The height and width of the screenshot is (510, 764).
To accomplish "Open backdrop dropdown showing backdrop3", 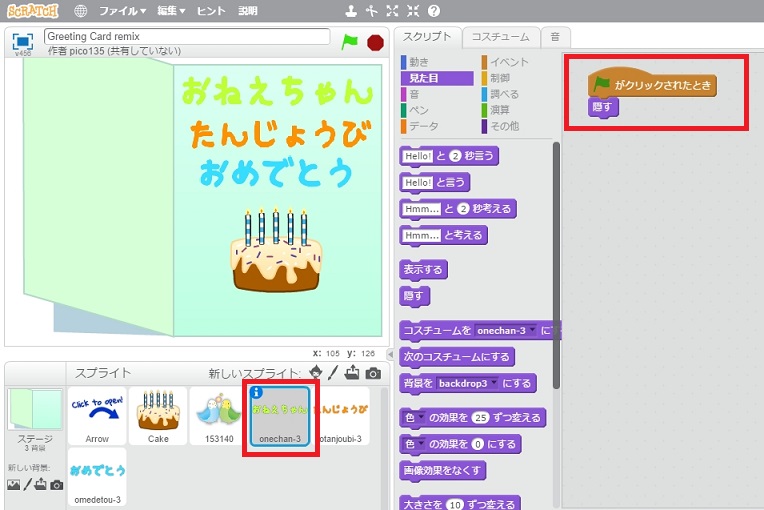I will 466,383.
